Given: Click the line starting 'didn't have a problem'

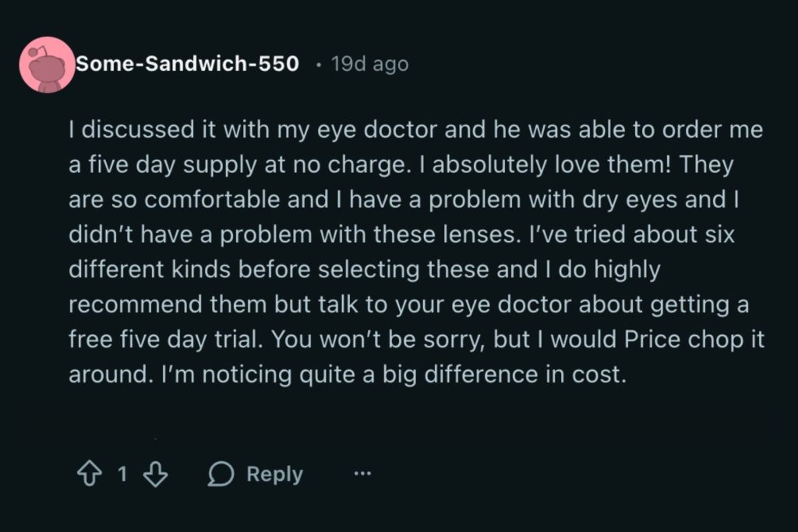Looking at the screenshot, I should tap(401, 234).
